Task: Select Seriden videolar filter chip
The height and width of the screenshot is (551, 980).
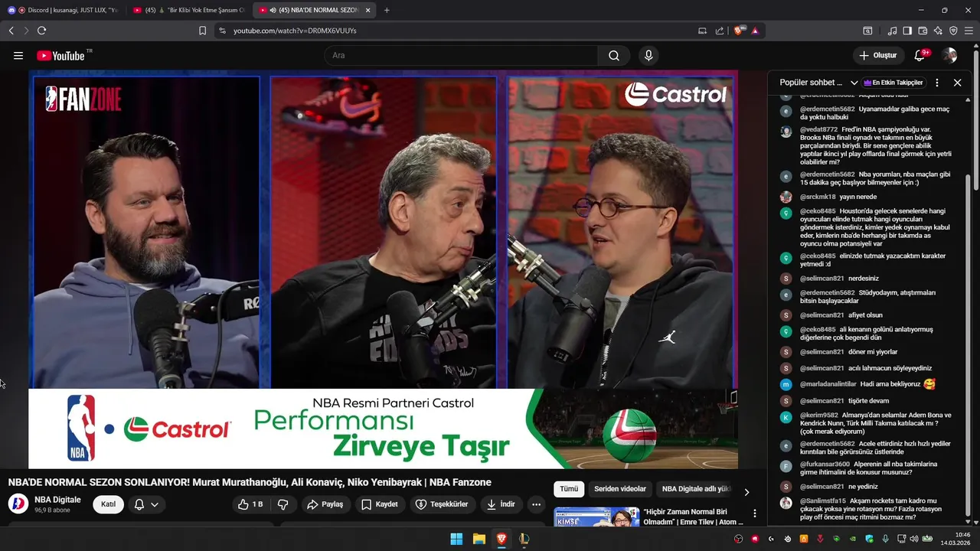Action: 620,489
